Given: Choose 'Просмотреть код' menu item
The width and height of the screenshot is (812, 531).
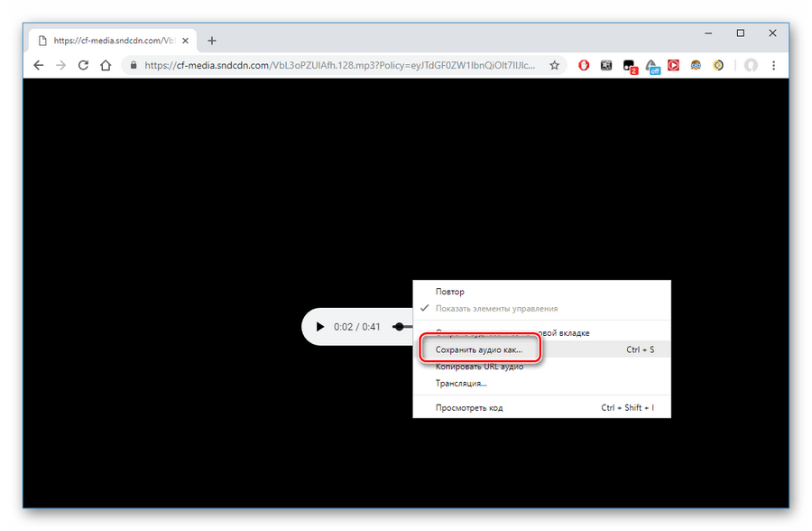Looking at the screenshot, I should [469, 408].
